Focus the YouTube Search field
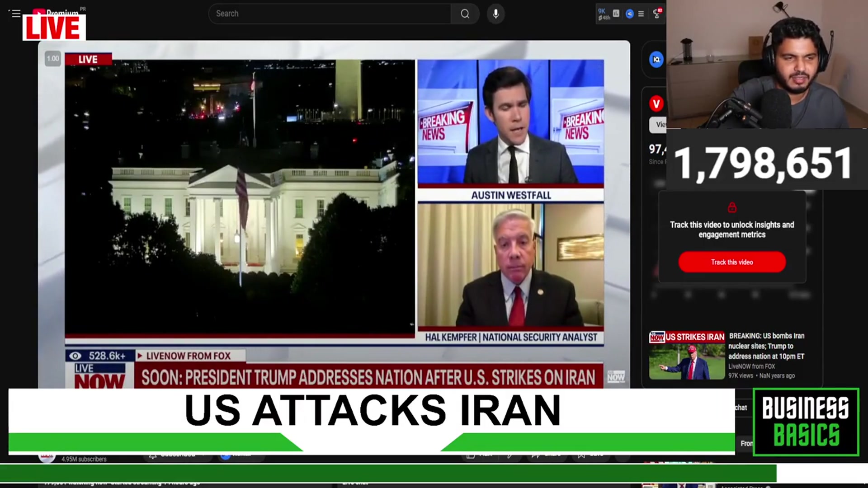 (330, 14)
